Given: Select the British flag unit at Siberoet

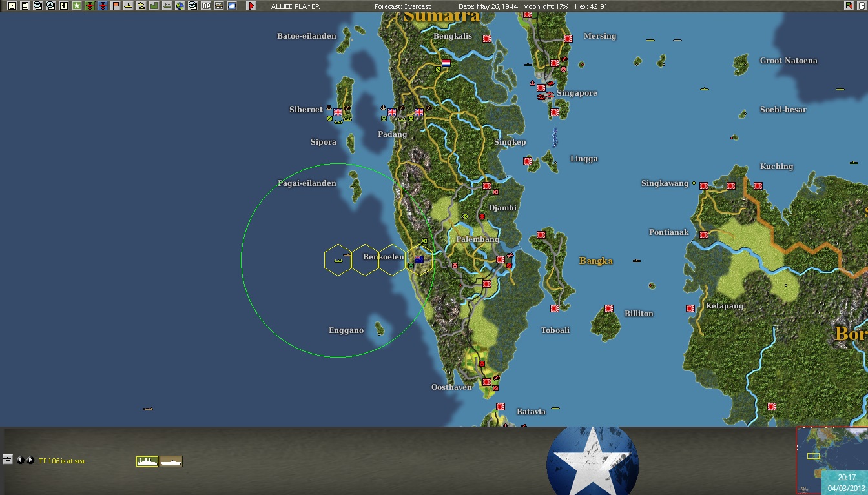Looking at the screenshot, I should click(x=338, y=112).
